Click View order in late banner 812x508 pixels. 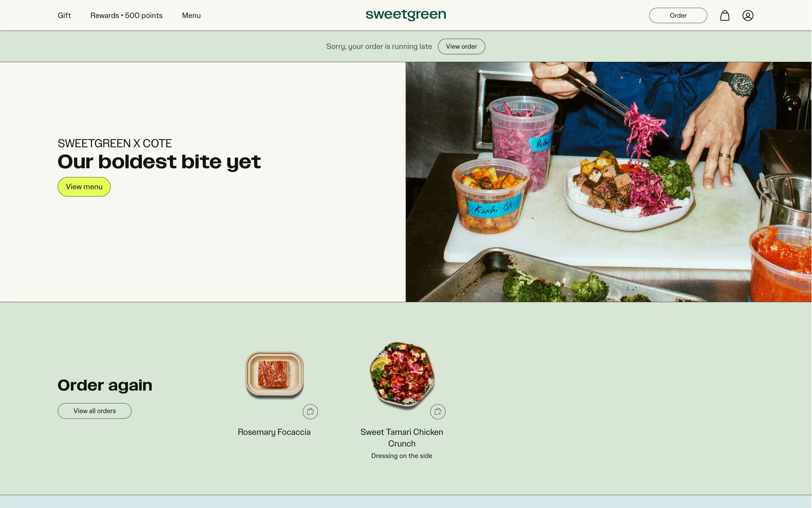pos(461,47)
